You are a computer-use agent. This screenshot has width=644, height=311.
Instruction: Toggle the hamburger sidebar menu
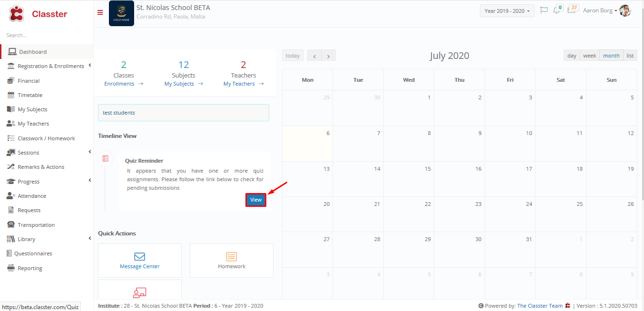(100, 13)
